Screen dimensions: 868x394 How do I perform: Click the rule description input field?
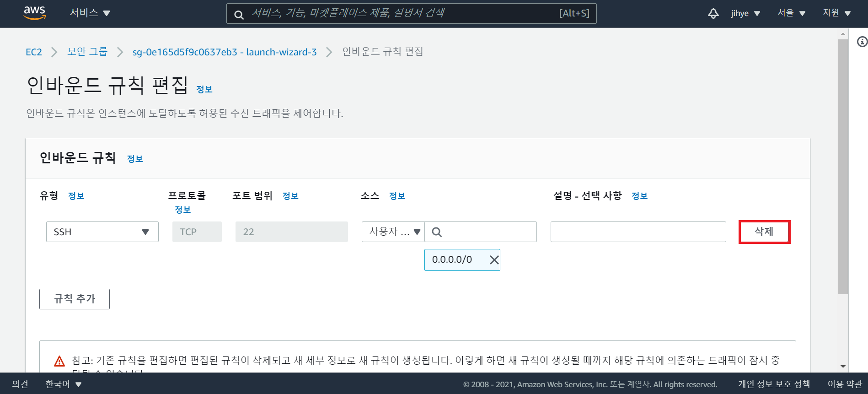pos(638,232)
